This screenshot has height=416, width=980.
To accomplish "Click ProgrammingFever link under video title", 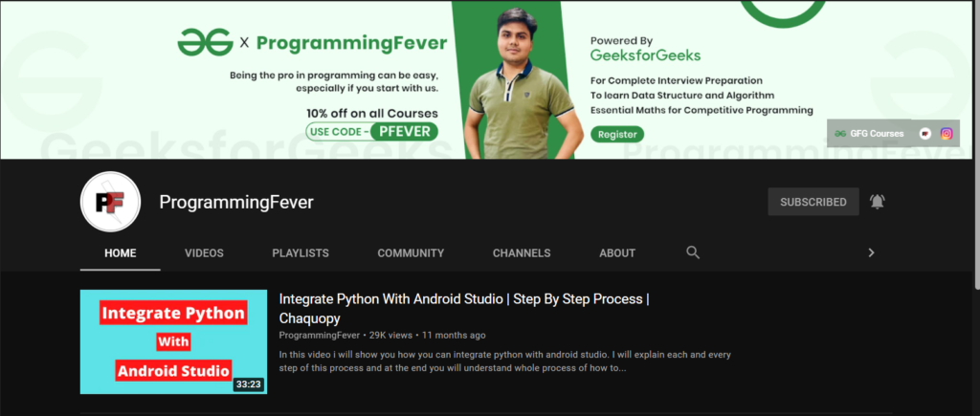I will point(320,335).
